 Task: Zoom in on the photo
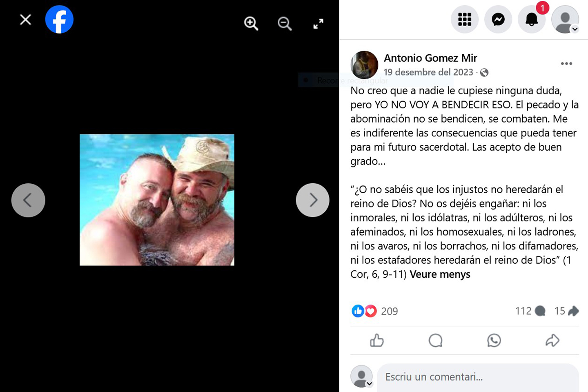click(x=251, y=24)
